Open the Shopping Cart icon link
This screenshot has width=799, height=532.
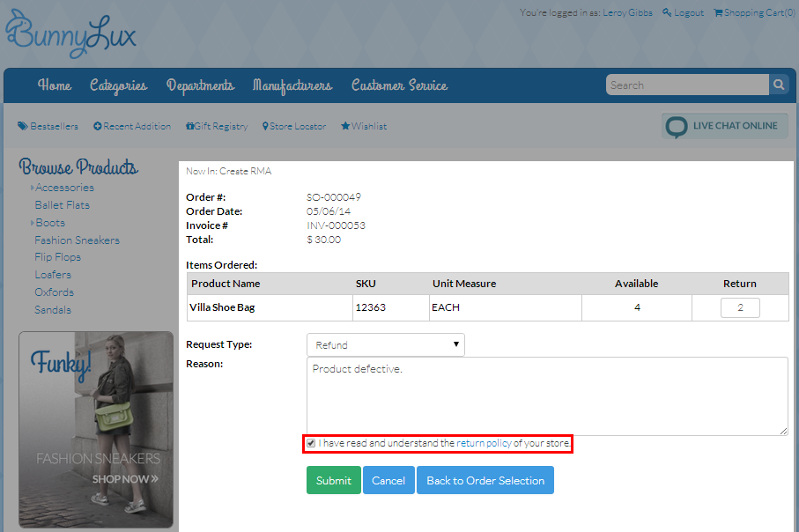718,13
